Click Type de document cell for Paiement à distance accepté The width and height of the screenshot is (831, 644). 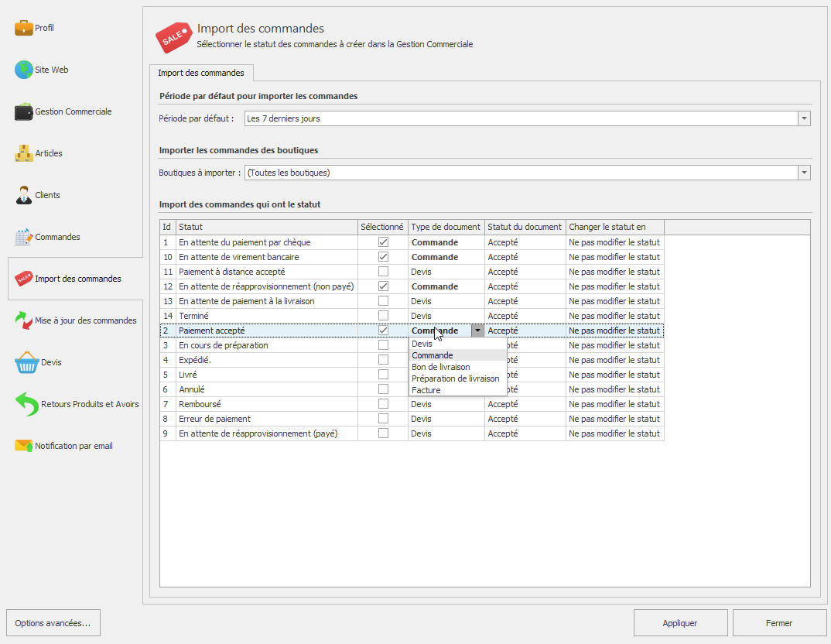tap(446, 272)
